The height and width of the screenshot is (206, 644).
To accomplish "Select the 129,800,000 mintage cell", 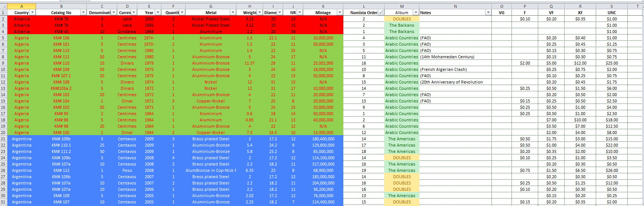I will point(323,145).
